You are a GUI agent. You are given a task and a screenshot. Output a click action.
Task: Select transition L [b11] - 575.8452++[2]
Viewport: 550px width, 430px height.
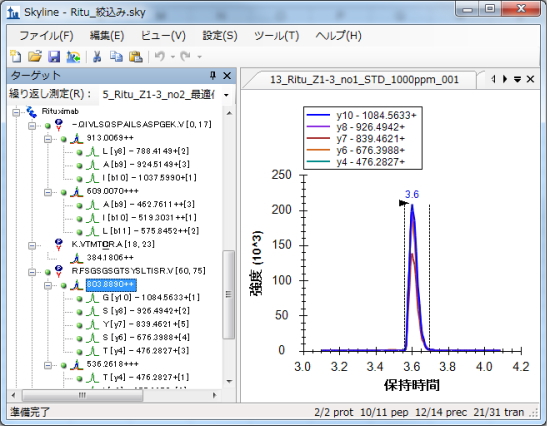[150, 231]
